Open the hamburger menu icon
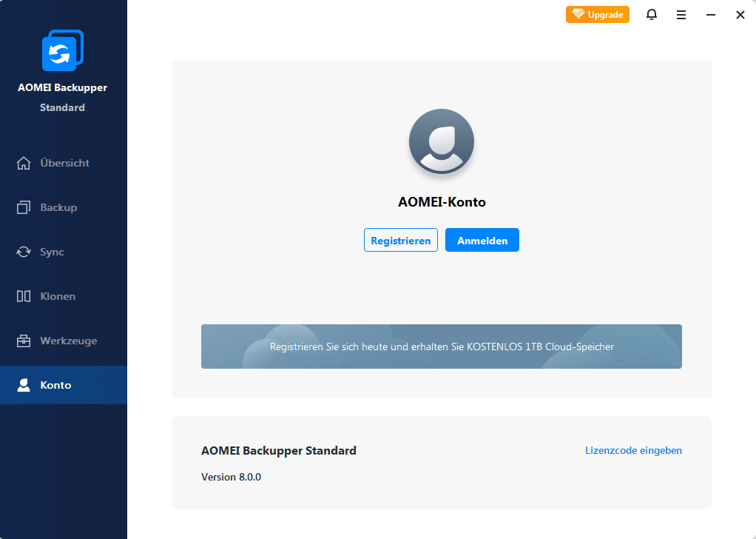This screenshot has height=539, width=756. click(681, 15)
